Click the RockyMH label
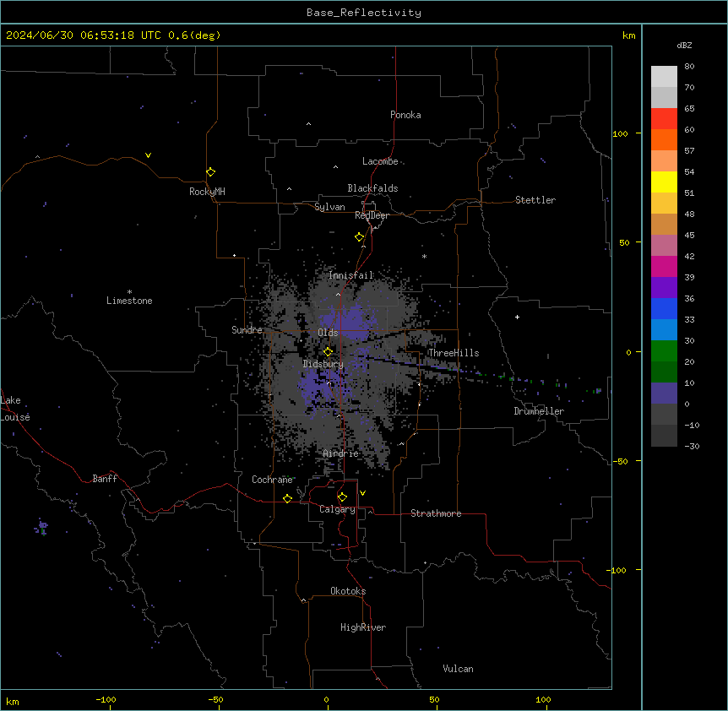728x711 pixels. (x=207, y=192)
